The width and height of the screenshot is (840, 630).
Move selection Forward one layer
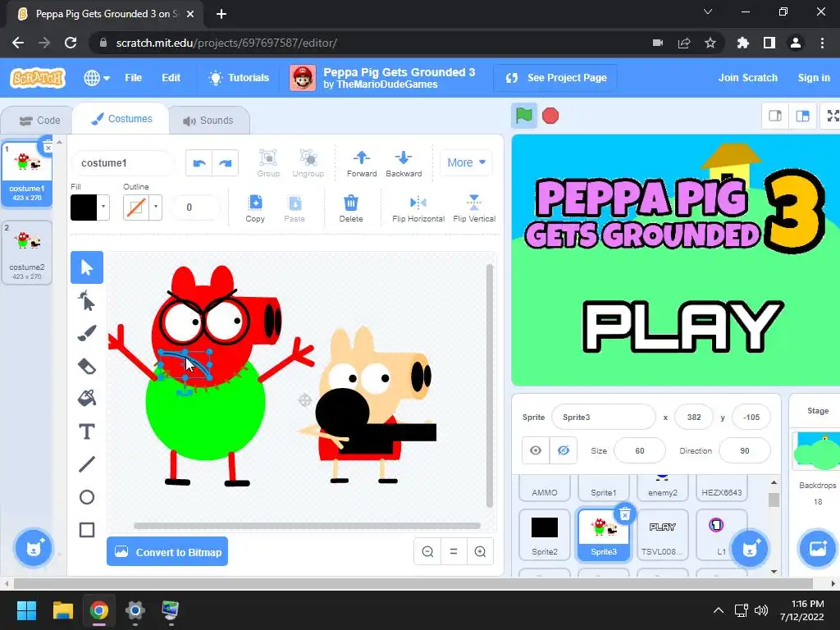point(362,163)
